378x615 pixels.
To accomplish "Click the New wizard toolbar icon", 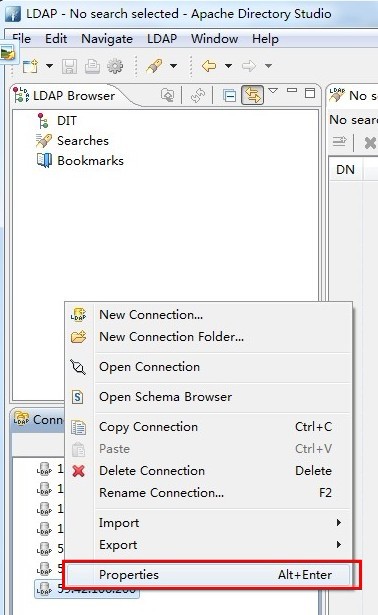I will pos(30,66).
